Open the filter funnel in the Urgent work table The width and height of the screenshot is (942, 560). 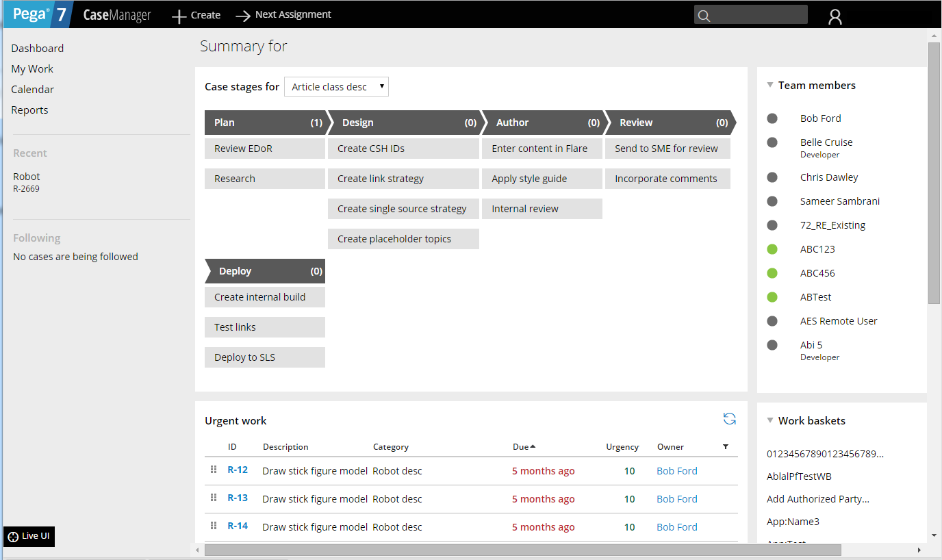[725, 446]
